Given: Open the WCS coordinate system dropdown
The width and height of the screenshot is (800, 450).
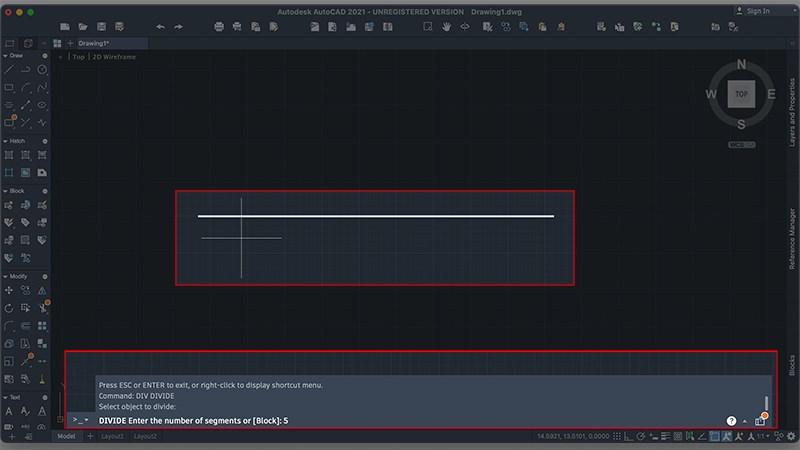Looking at the screenshot, I should [x=741, y=145].
